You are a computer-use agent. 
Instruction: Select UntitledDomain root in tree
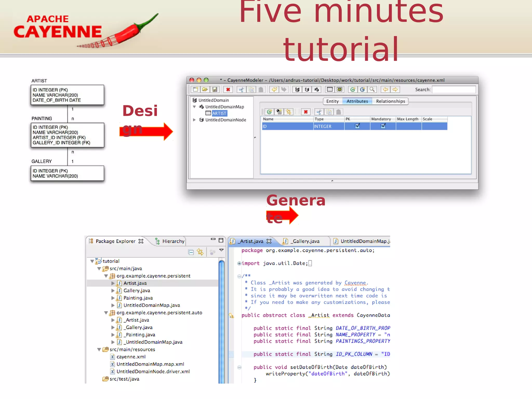(x=214, y=100)
